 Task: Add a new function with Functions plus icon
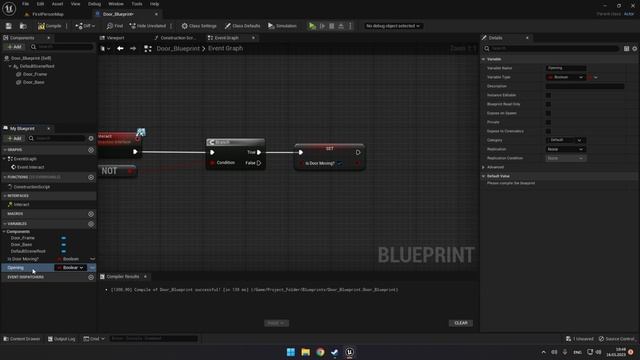click(x=91, y=177)
